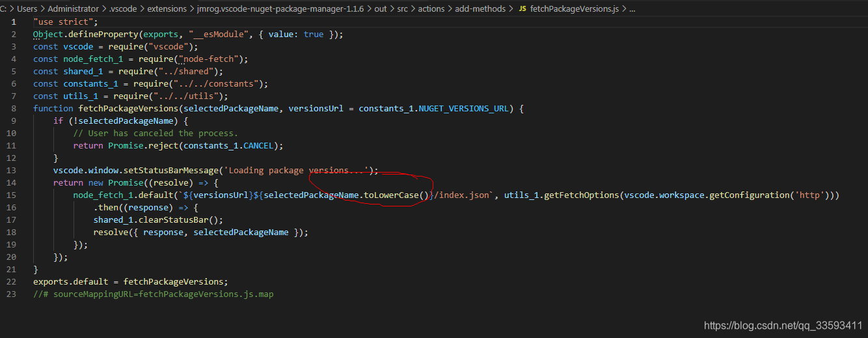This screenshot has width=868, height=338.
Task: Open the out breadcrumb segment
Action: 380,9
